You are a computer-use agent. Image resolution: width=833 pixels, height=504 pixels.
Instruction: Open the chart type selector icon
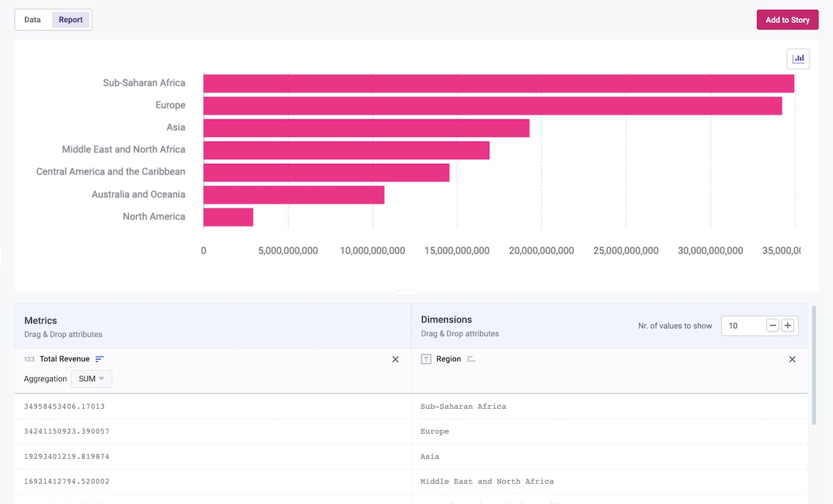point(798,58)
